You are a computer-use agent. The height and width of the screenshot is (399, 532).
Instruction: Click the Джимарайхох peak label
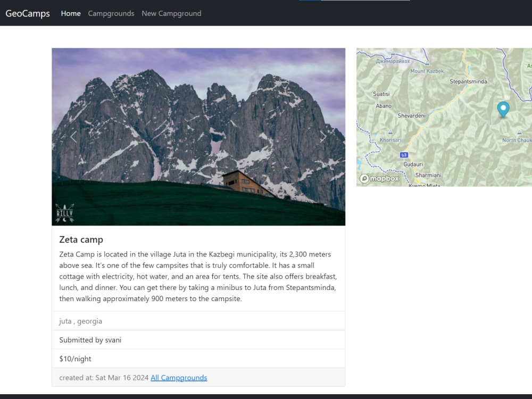point(393,61)
